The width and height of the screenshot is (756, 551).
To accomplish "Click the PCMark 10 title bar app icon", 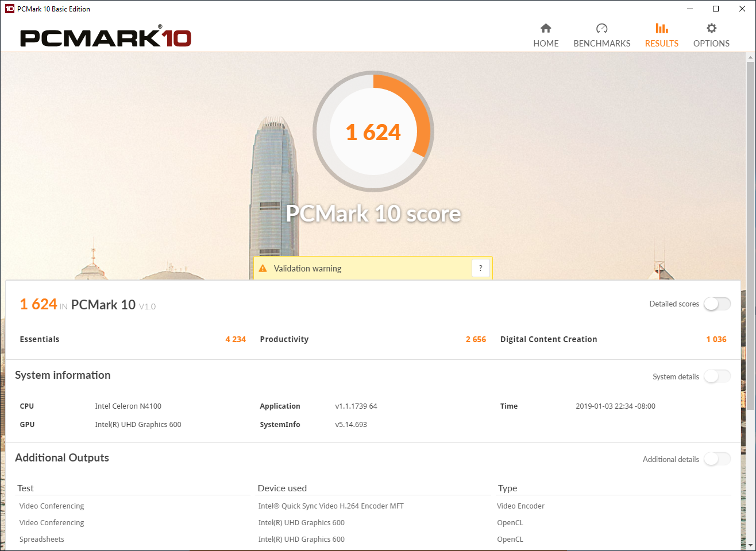I will tap(9, 9).
